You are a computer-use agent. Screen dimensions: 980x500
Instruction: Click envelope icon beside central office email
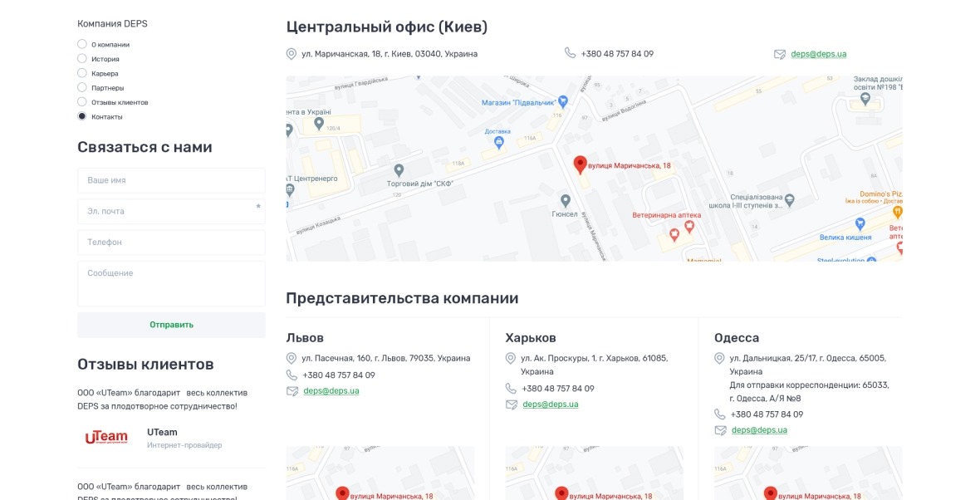coord(779,54)
